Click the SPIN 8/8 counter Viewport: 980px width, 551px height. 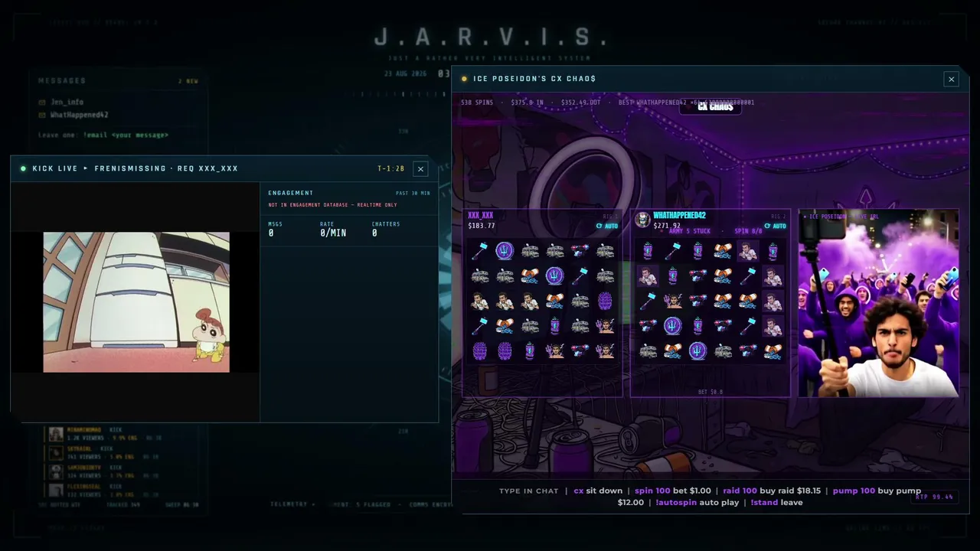pyautogui.click(x=747, y=231)
